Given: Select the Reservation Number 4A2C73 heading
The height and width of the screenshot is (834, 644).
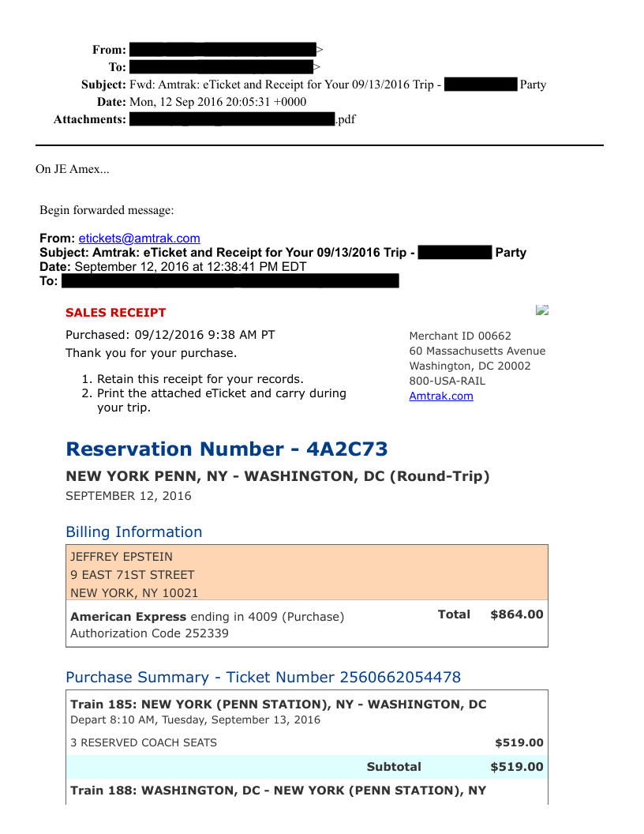Looking at the screenshot, I should click(227, 449).
